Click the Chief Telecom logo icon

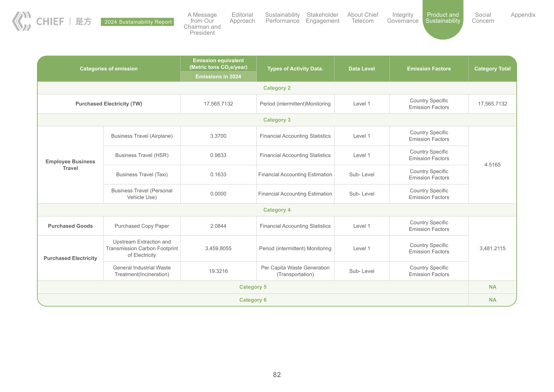(x=21, y=21)
